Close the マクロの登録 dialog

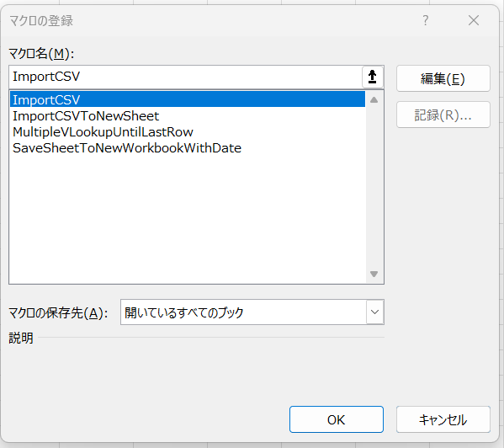click(x=474, y=20)
